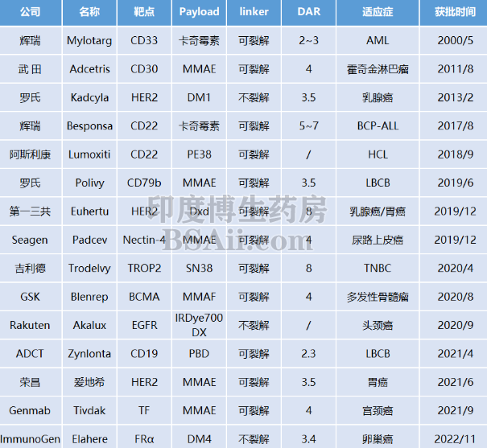Click the 5~7 DAR value
487x448 pixels.
point(308,126)
